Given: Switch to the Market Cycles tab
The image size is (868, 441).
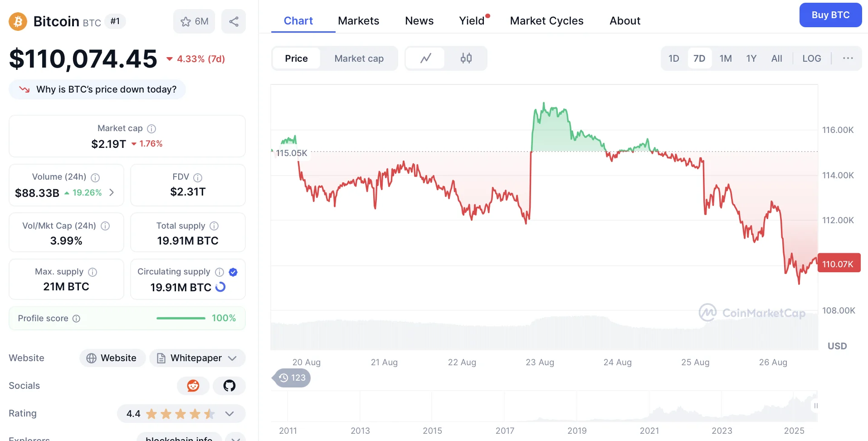Looking at the screenshot, I should click(x=546, y=21).
